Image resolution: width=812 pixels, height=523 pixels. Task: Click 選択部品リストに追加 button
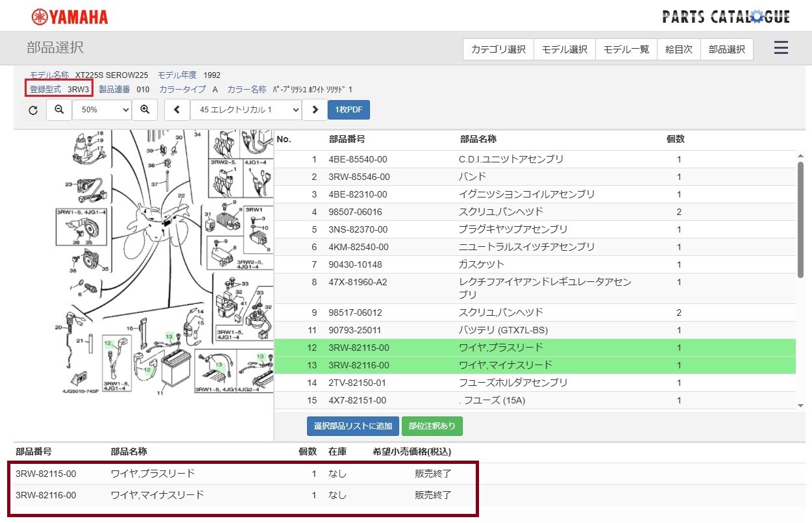353,426
